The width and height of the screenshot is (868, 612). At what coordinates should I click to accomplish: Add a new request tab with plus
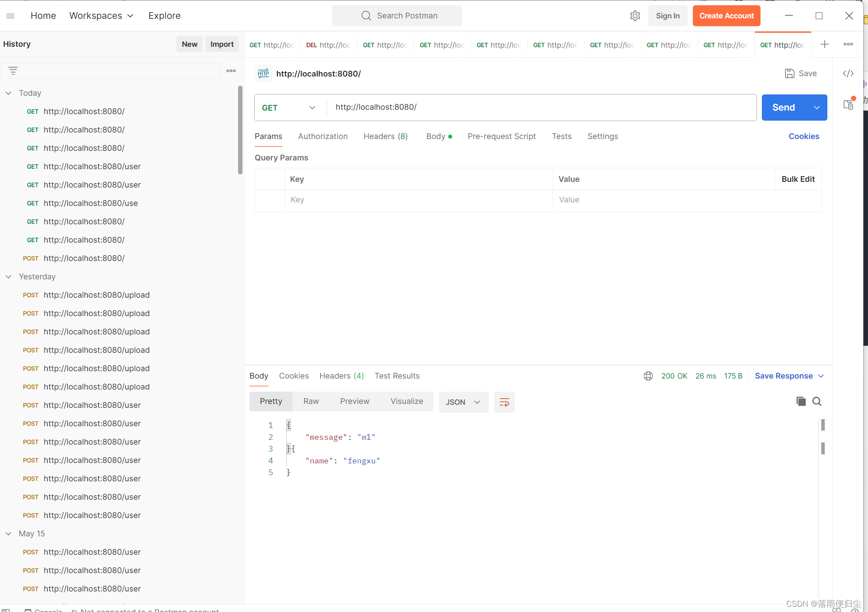(x=825, y=44)
